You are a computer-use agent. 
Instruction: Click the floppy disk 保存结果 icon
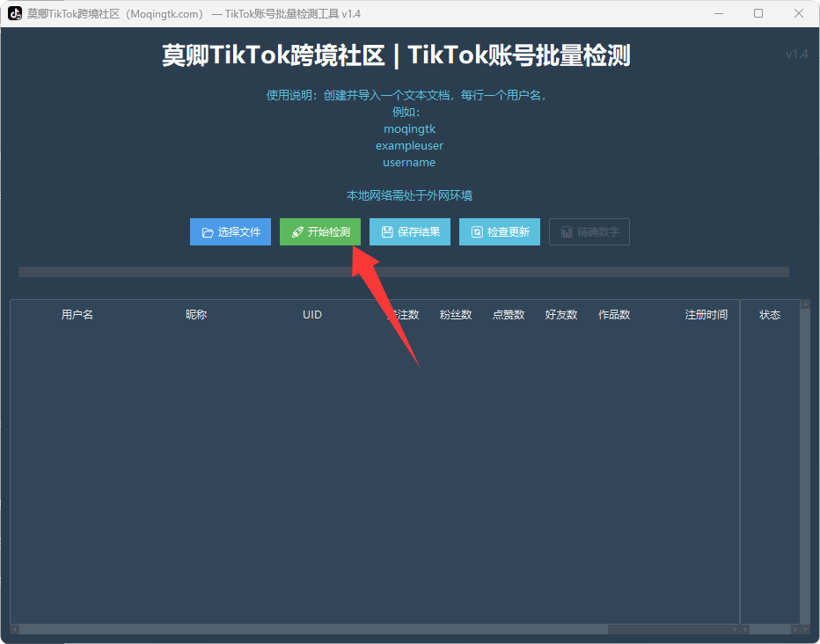pos(387,232)
